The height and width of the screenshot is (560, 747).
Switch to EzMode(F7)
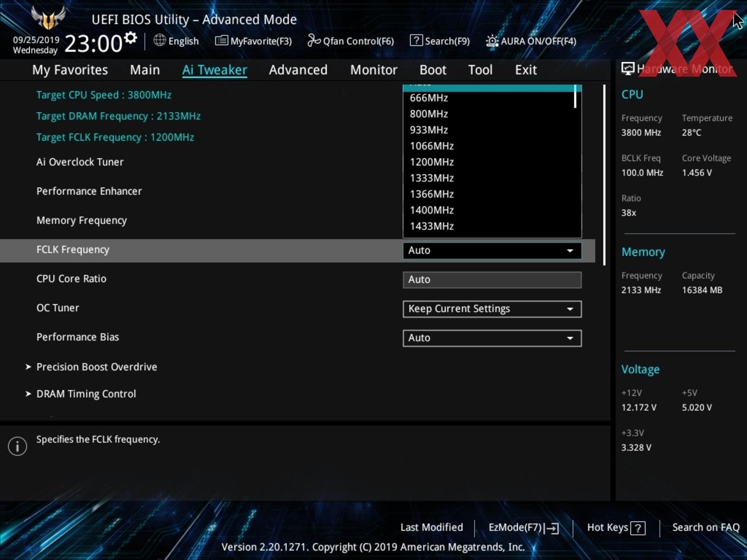(523, 528)
